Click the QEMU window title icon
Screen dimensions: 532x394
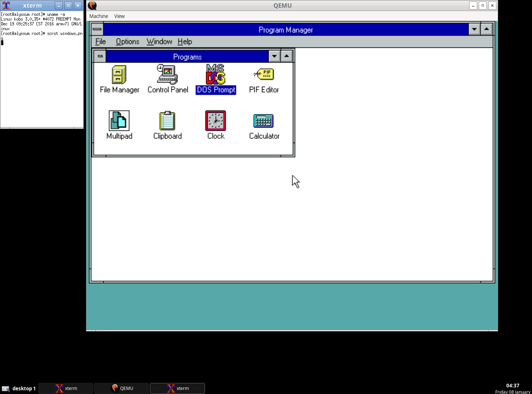pos(92,6)
